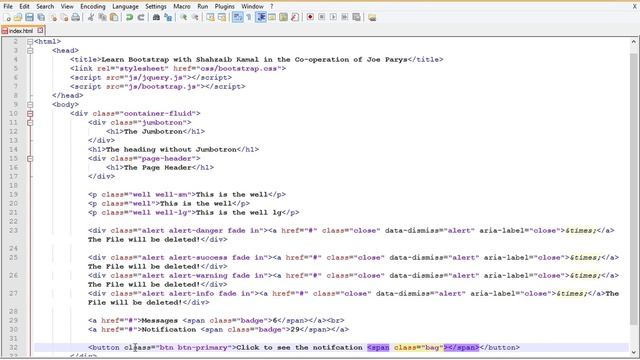Viewport: 640px width, 360px height.
Task: Undo the last edit using green arrow
Action: click(x=129, y=17)
